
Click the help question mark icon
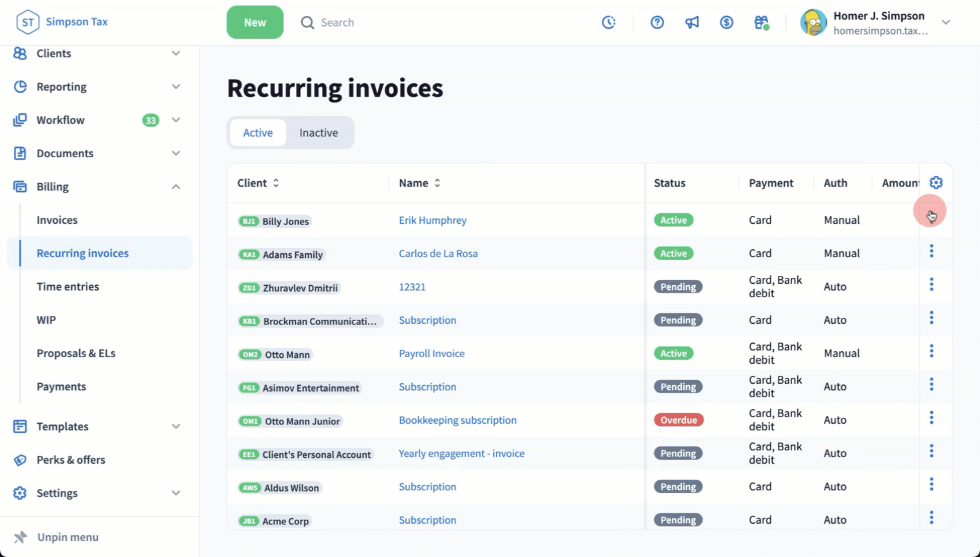(x=657, y=22)
